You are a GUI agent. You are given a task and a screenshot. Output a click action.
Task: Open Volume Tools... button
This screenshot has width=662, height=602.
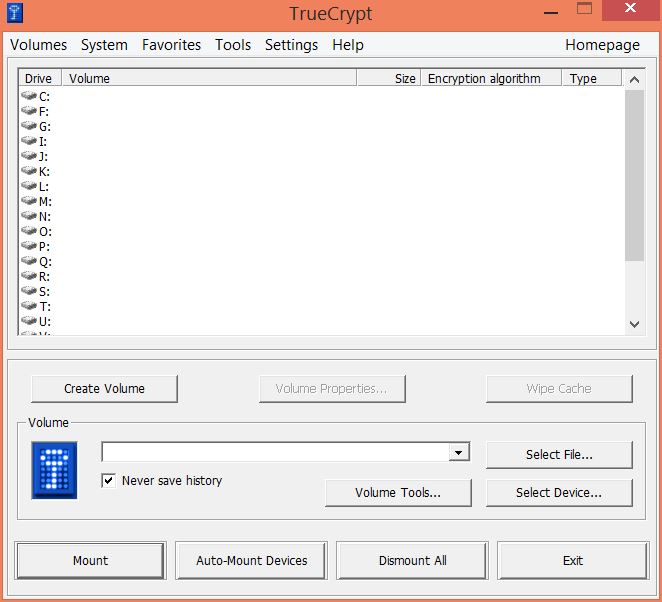coord(398,493)
